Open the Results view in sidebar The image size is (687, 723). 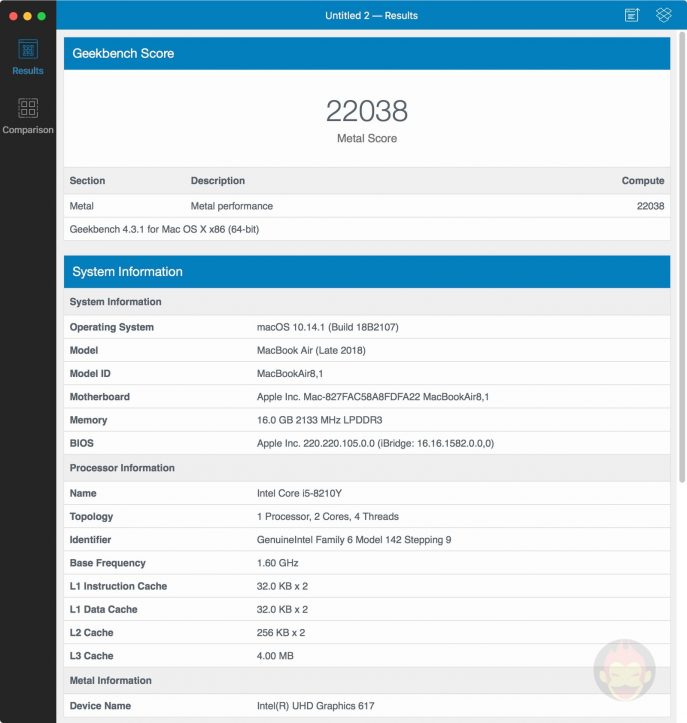(28, 57)
